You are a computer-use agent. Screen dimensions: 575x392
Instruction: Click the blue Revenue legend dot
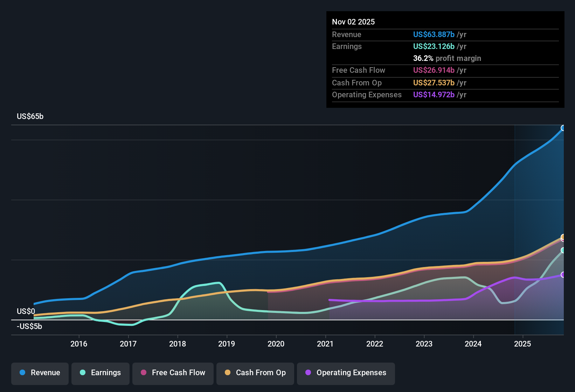point(22,373)
